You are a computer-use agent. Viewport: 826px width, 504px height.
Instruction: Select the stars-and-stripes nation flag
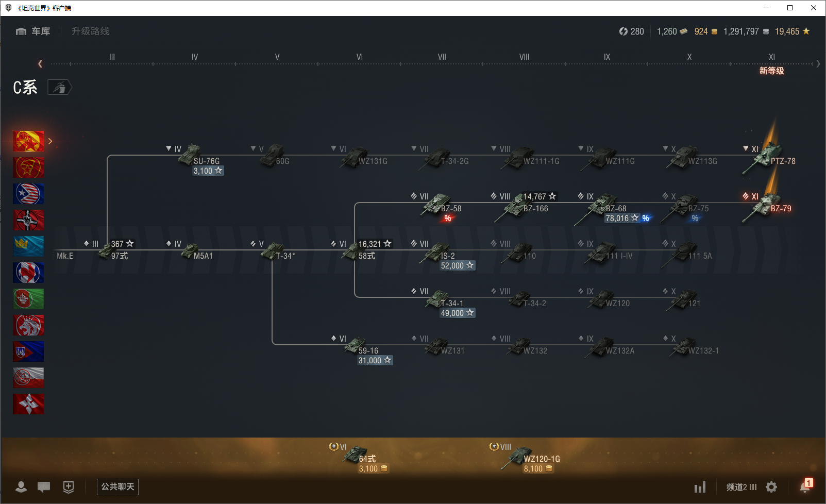click(28, 194)
